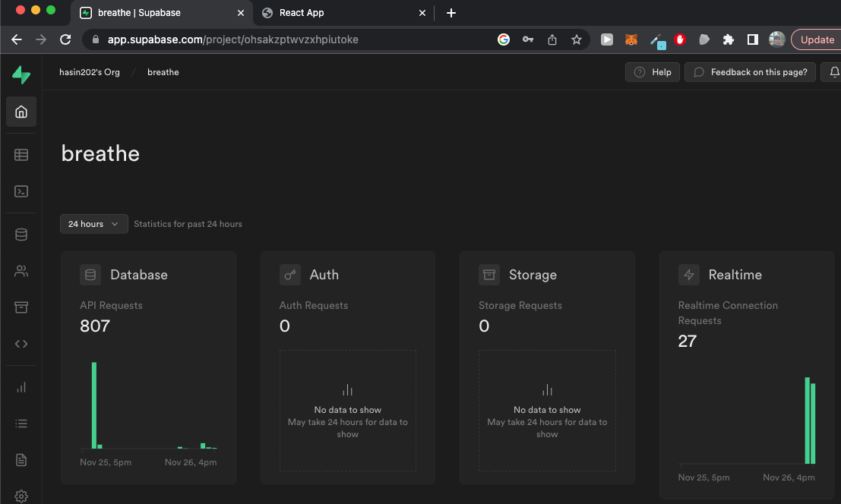
Task: Open the Logs list sidebar icon
Action: tap(21, 424)
